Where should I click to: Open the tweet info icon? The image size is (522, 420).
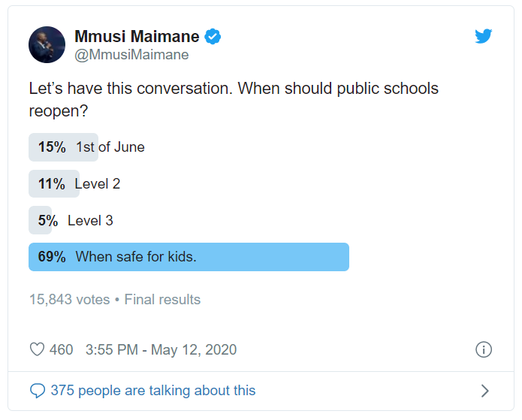pyautogui.click(x=484, y=349)
